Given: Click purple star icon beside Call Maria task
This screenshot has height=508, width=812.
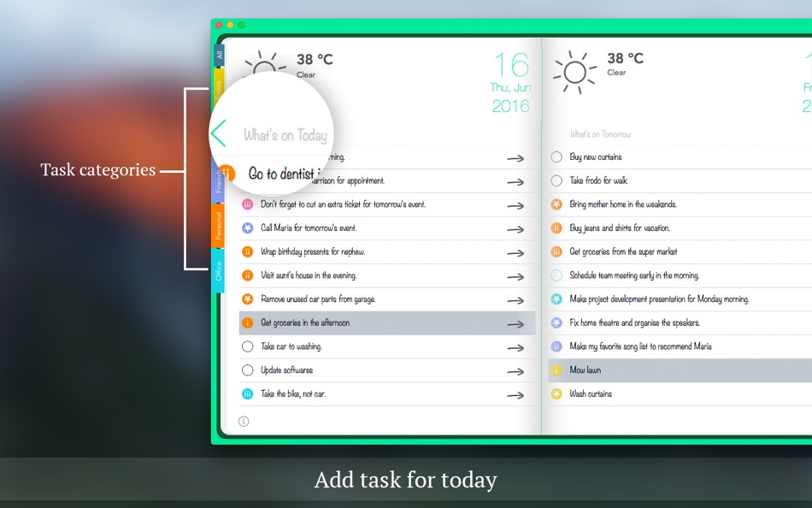Looking at the screenshot, I should (248, 227).
